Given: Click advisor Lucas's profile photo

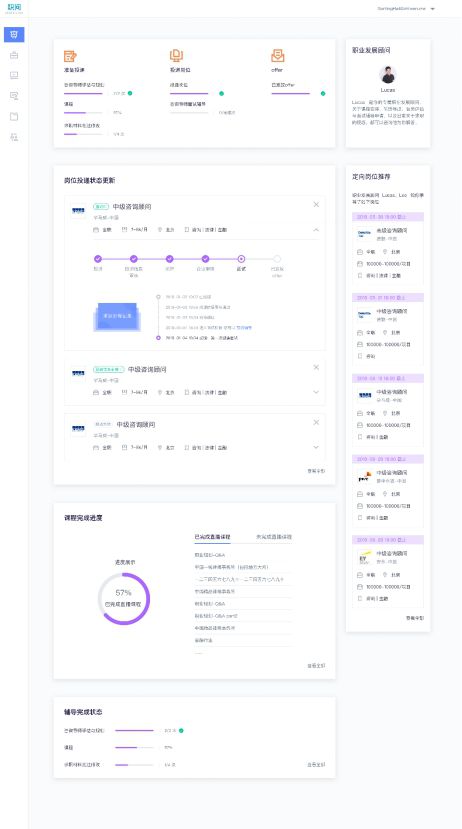Looking at the screenshot, I should point(388,75).
